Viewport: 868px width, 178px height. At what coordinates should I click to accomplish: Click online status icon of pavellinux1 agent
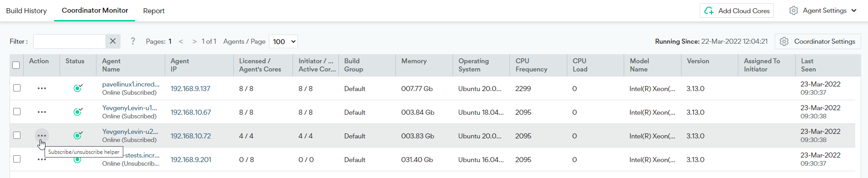[78, 88]
